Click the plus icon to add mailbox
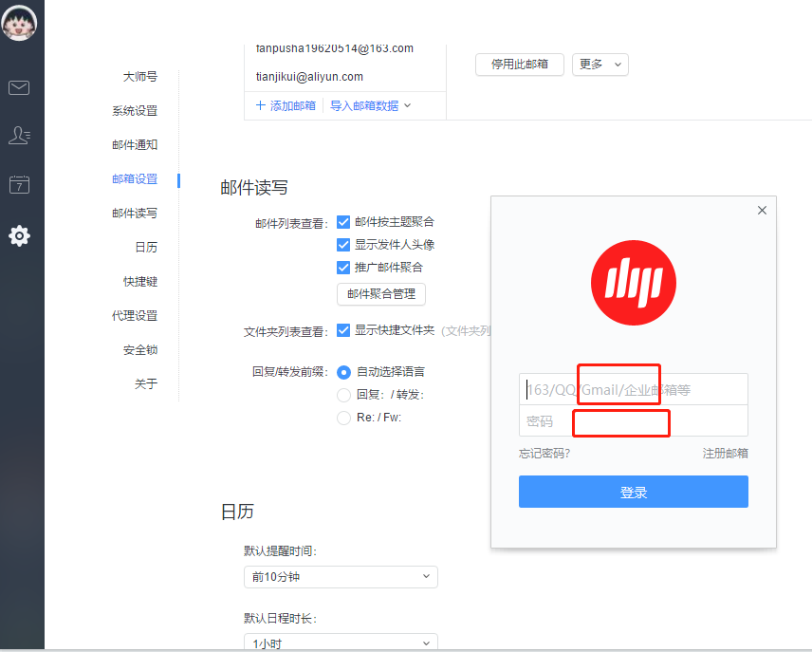 click(x=260, y=105)
